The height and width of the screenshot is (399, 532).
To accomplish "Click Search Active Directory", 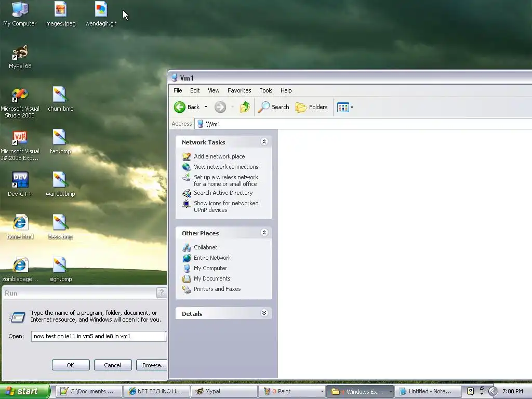I will point(223,193).
